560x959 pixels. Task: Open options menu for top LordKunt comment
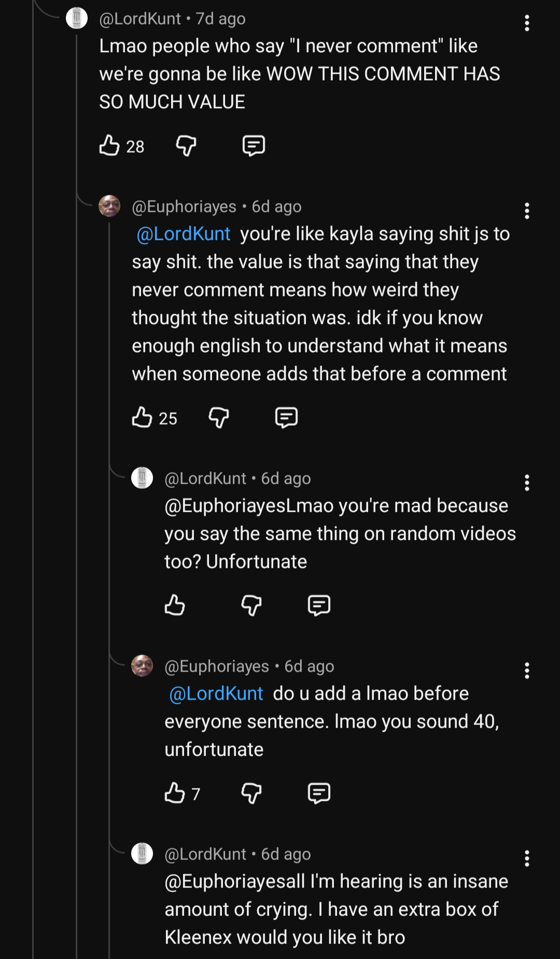click(x=527, y=23)
